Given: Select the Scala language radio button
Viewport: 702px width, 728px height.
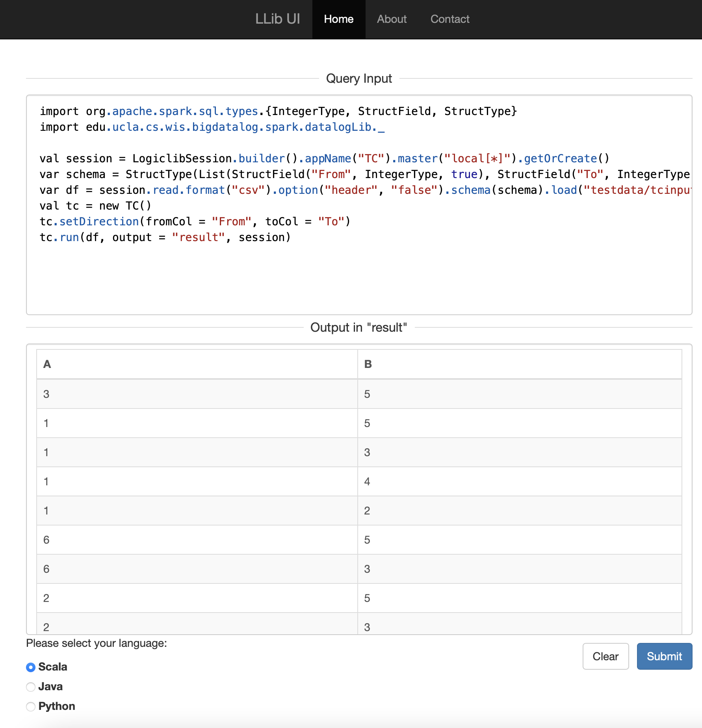Looking at the screenshot, I should coord(31,667).
